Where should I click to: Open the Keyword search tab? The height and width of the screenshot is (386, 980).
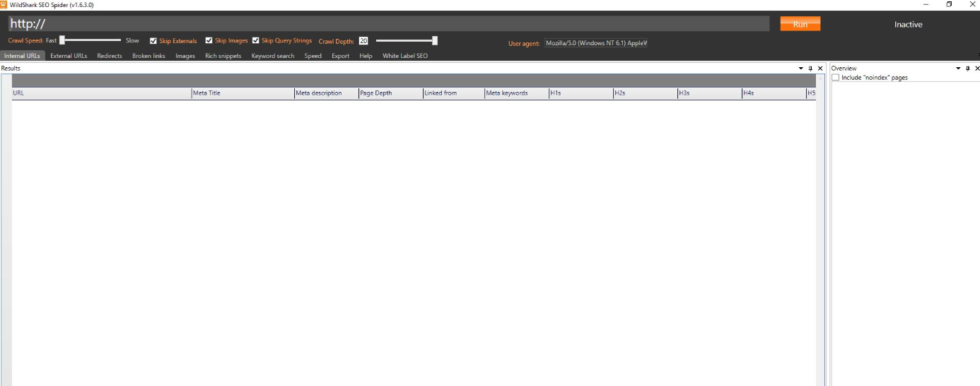pos(273,56)
